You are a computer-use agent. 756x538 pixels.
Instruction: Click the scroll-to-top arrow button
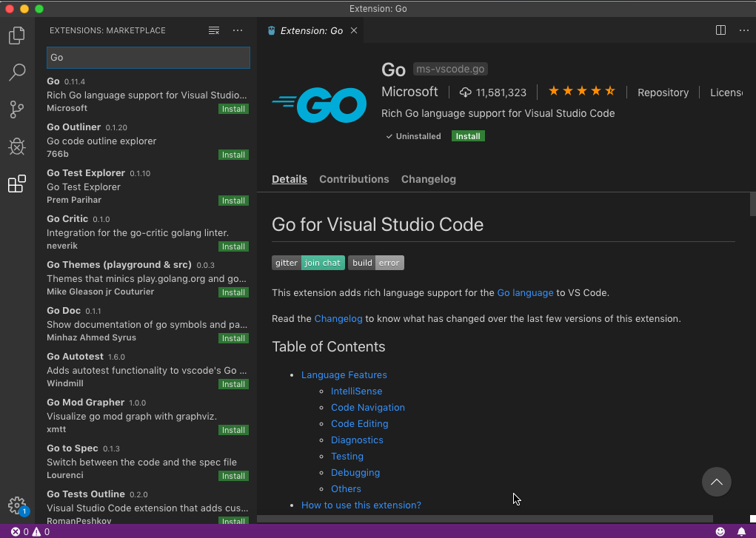tap(717, 482)
